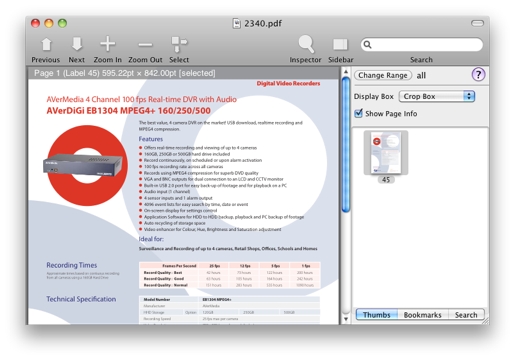Image resolution: width=515 pixels, height=360 pixels.
Task: Click the search magnifier icon in field
Action: point(367,44)
